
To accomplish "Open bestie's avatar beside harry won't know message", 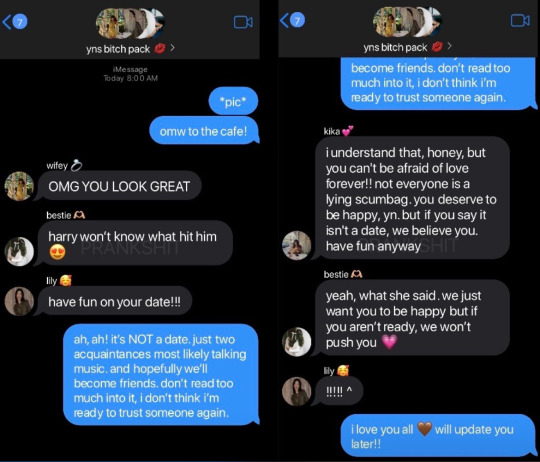I will pyautogui.click(x=19, y=251).
